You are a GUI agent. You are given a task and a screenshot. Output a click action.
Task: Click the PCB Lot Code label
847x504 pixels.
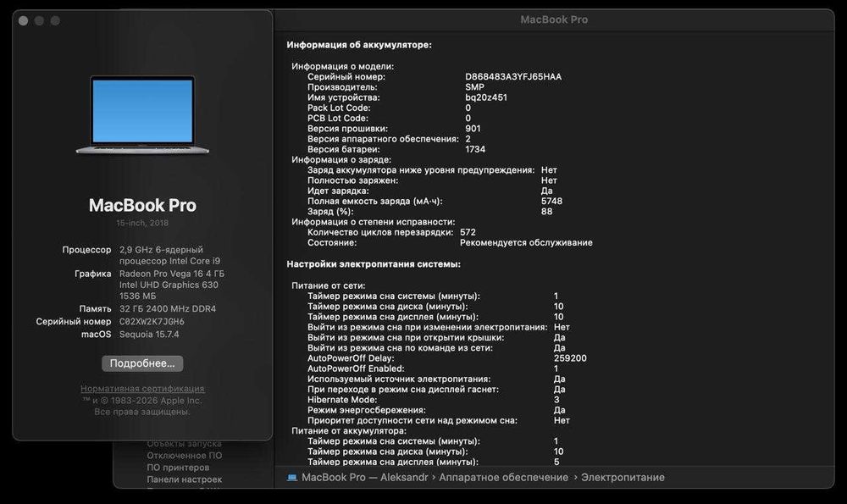pyautogui.click(x=338, y=119)
